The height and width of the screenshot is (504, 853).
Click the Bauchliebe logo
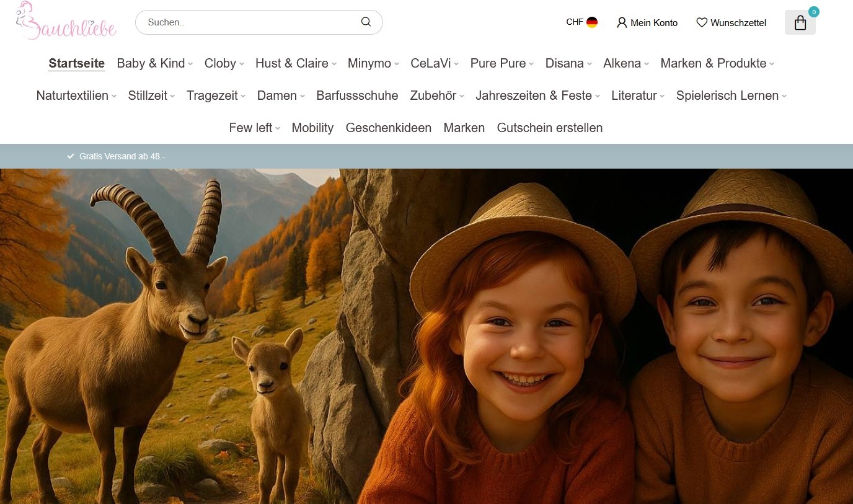click(x=66, y=22)
